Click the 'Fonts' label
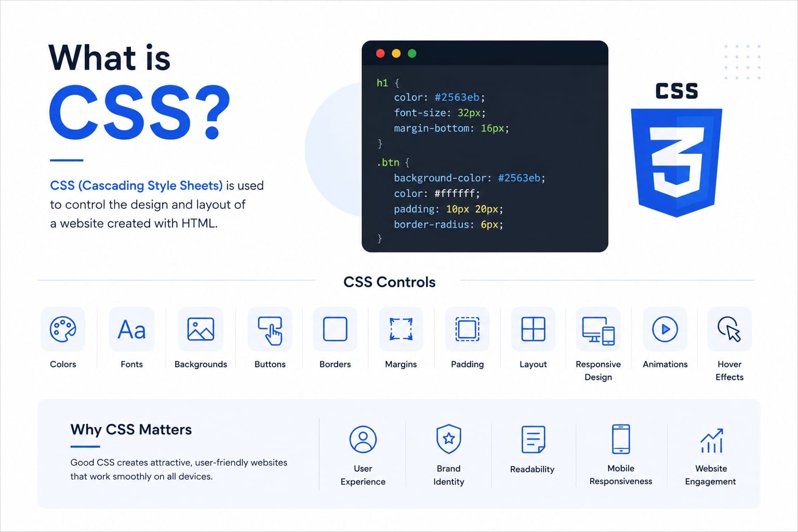This screenshot has height=532, width=798. tap(131, 364)
